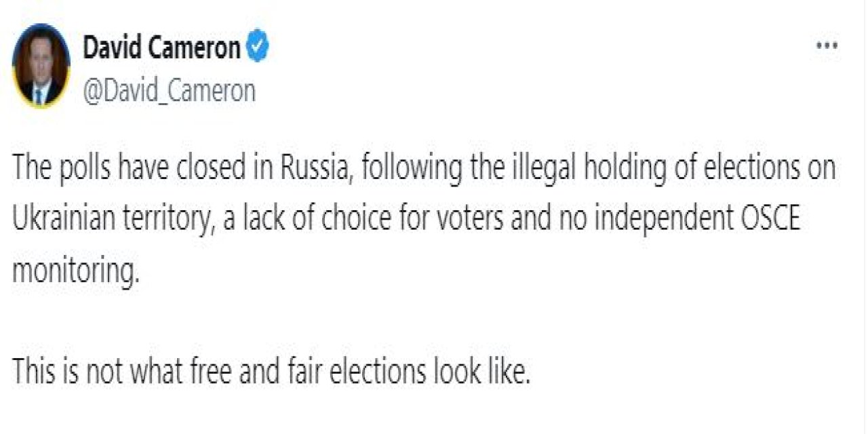Click the David Cameron display name

coord(161,48)
